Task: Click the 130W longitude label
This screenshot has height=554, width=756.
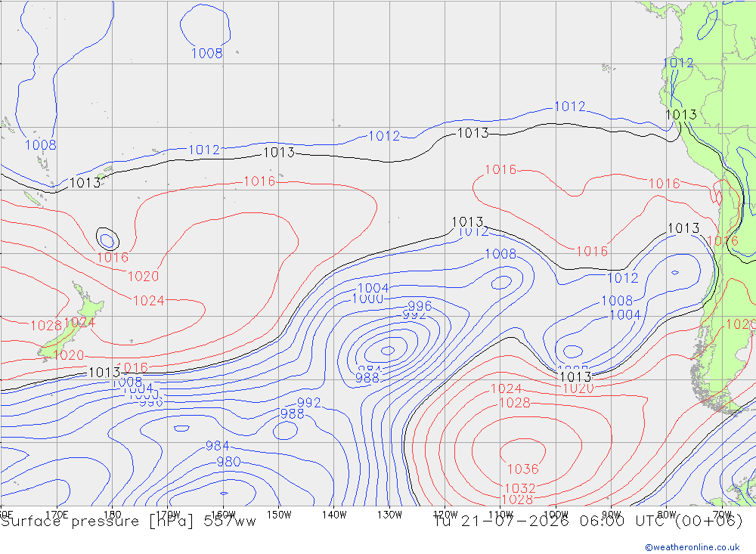Action: pyautogui.click(x=389, y=515)
